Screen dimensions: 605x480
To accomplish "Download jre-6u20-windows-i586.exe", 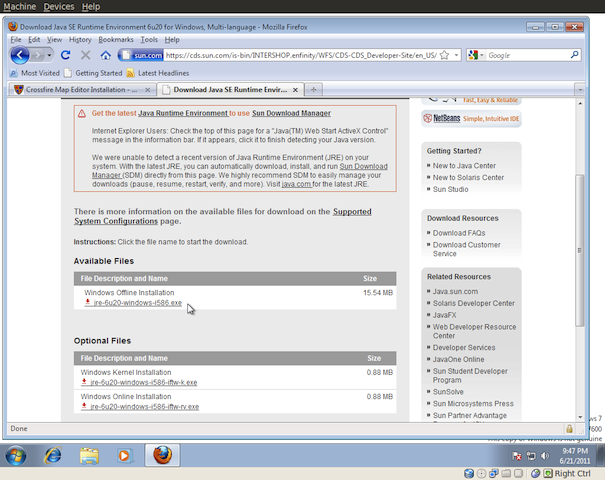I will 137,303.
